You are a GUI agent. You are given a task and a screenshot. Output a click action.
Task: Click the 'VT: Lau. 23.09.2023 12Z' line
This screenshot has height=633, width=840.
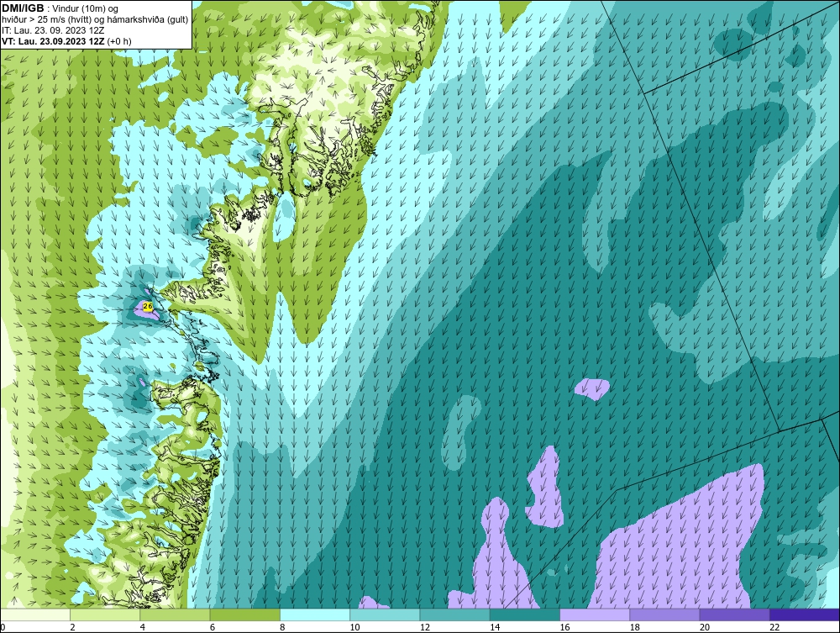coord(53,41)
